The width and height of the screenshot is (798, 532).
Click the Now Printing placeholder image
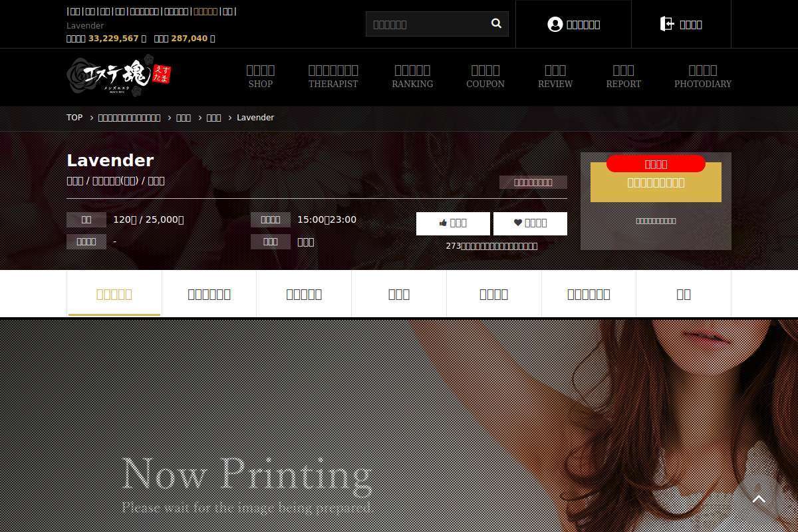(x=399, y=426)
